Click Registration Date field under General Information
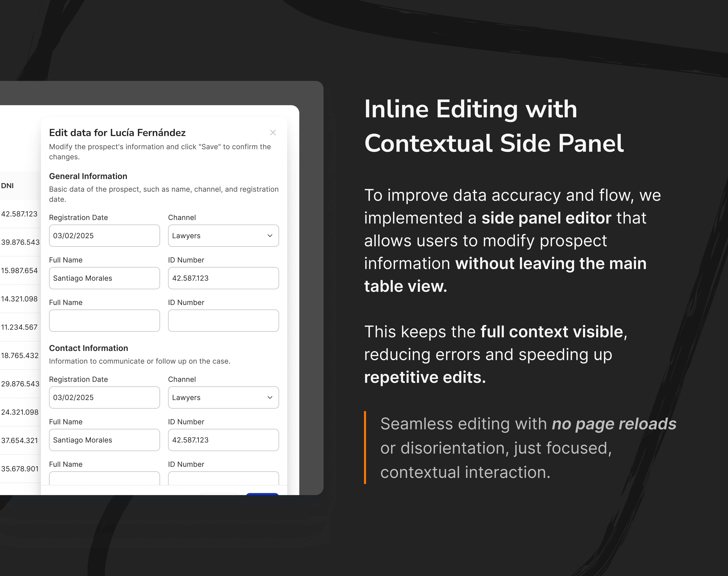 pos(104,236)
